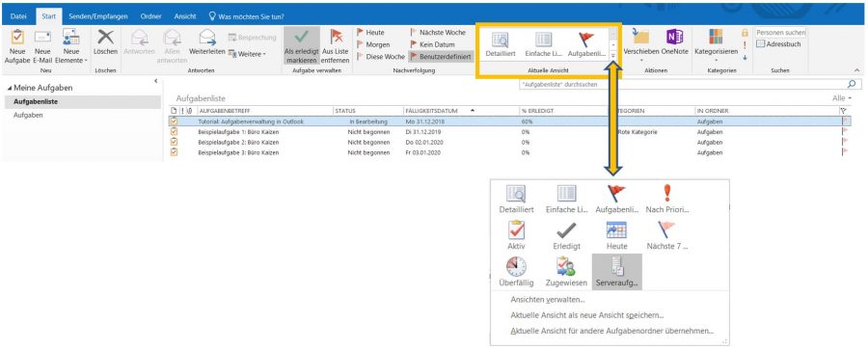Select Aufgabenliste view in the ribbon
This screenshot has width=868, height=349.
point(585,44)
